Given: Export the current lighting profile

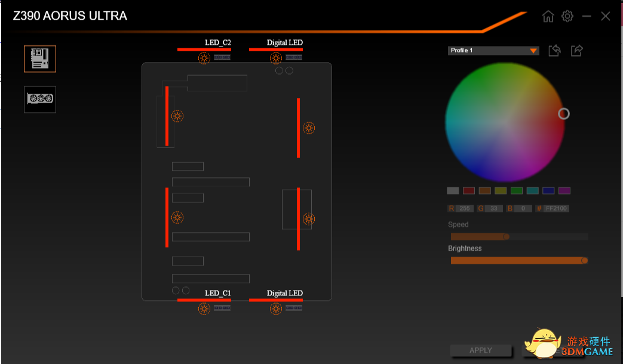Looking at the screenshot, I should click(577, 50).
